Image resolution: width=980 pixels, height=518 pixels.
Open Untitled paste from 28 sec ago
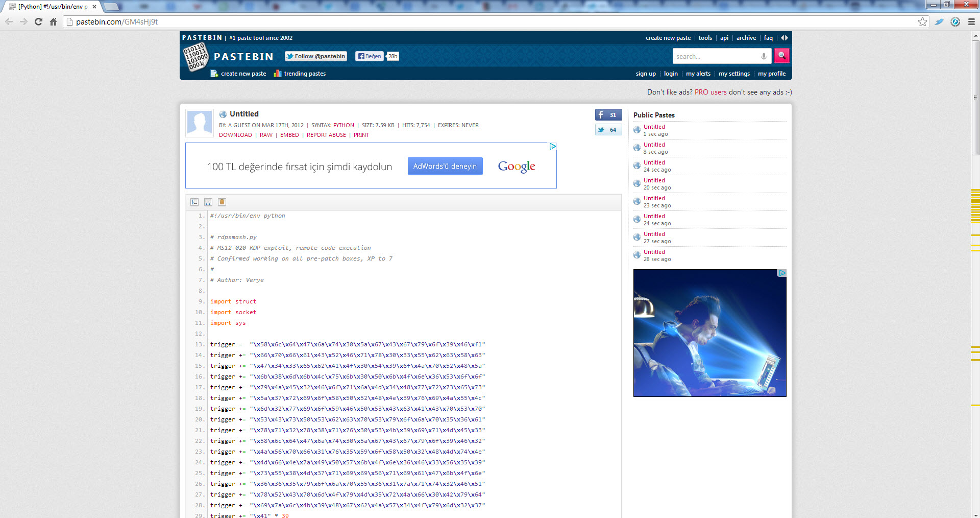654,252
